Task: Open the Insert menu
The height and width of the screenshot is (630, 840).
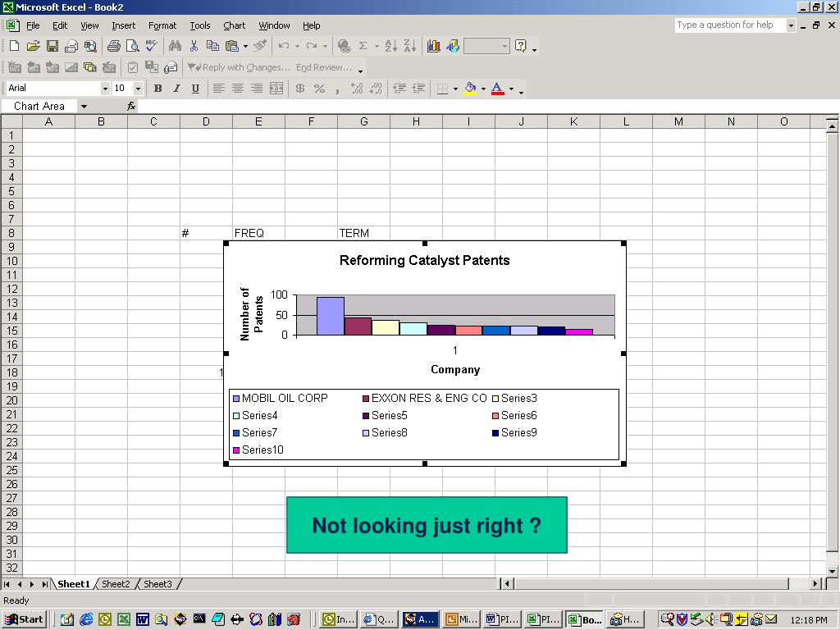Action: pos(123,25)
